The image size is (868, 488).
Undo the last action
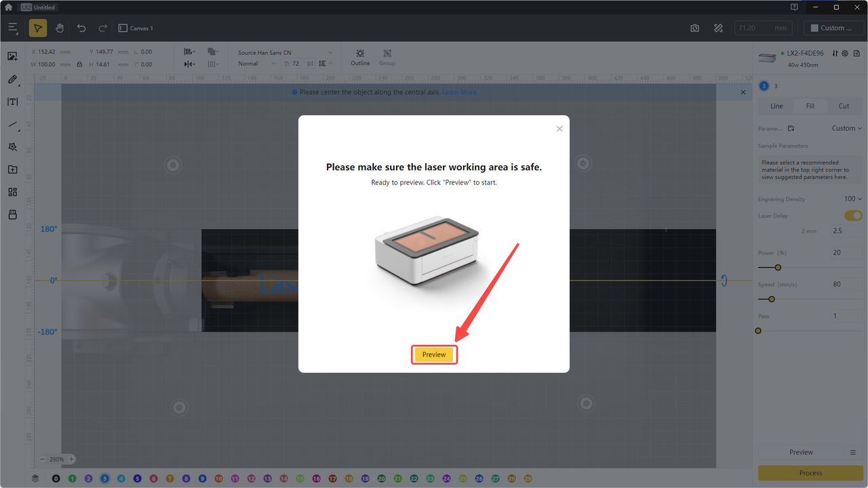[81, 28]
